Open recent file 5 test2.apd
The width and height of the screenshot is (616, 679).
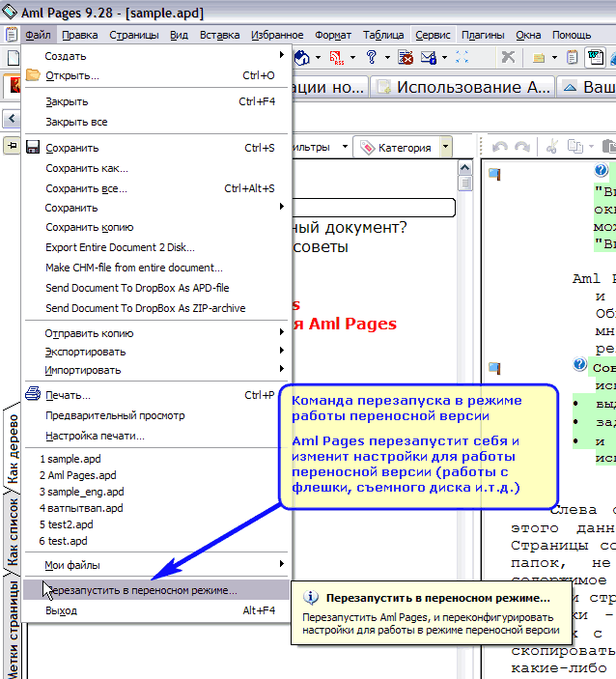pyautogui.click(x=155, y=524)
